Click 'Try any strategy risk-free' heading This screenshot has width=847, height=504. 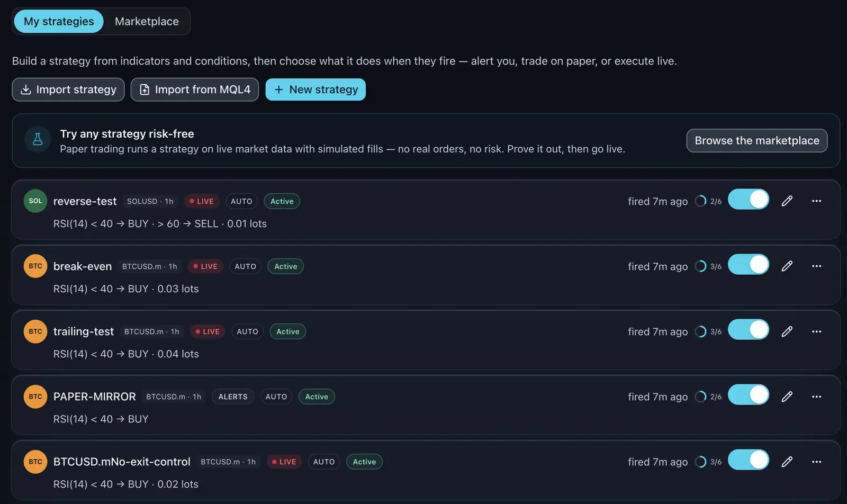[127, 134]
